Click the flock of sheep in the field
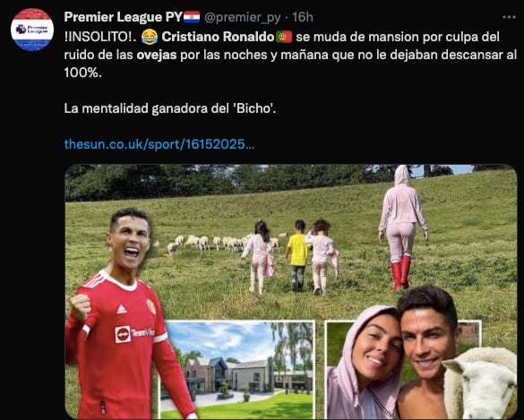 [x=219, y=243]
